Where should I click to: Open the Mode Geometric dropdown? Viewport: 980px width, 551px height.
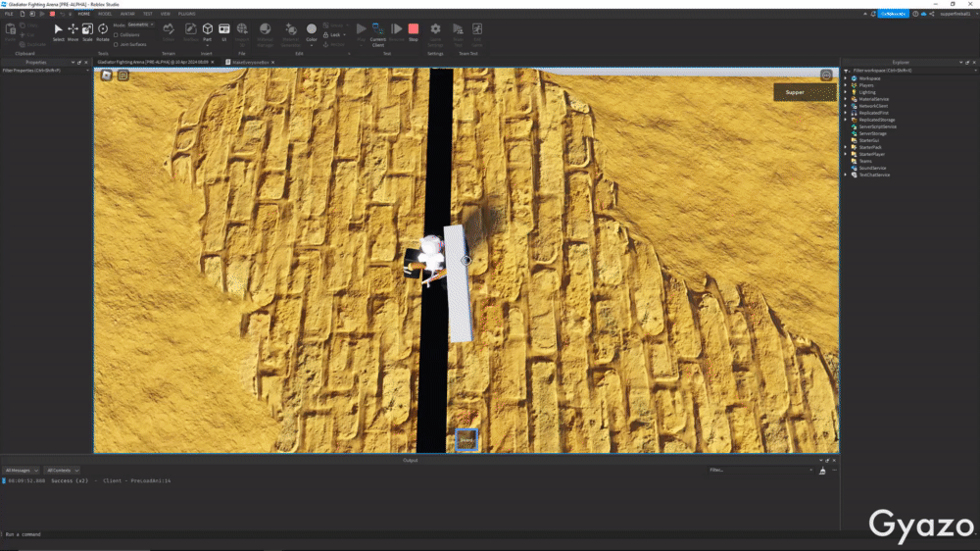point(140,25)
